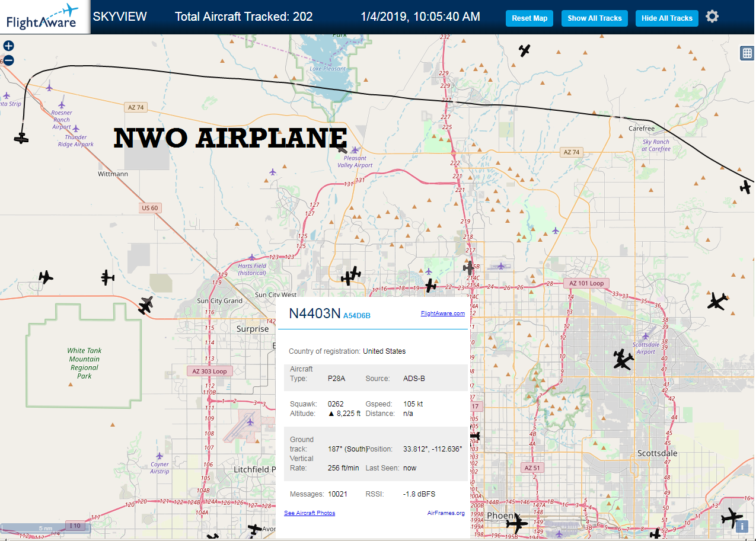
Task: Zoom out with the minus map control
Action: tap(8, 60)
